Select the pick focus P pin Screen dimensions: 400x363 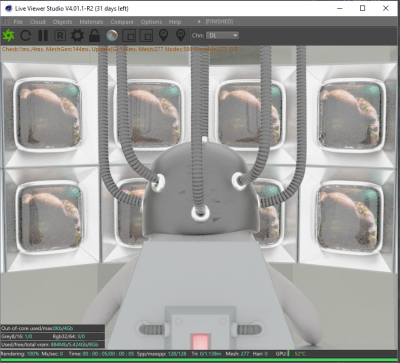pos(163,35)
